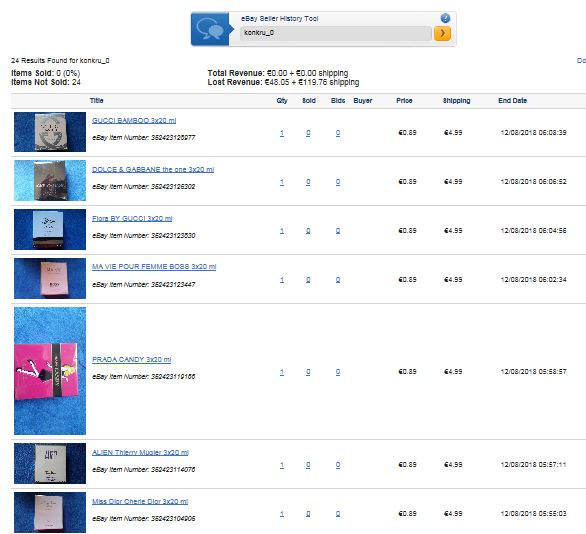Image resolution: width=586 pixels, height=534 pixels.
Task: Click the Qty value for Flora BY GUCCI
Action: [x=282, y=231]
